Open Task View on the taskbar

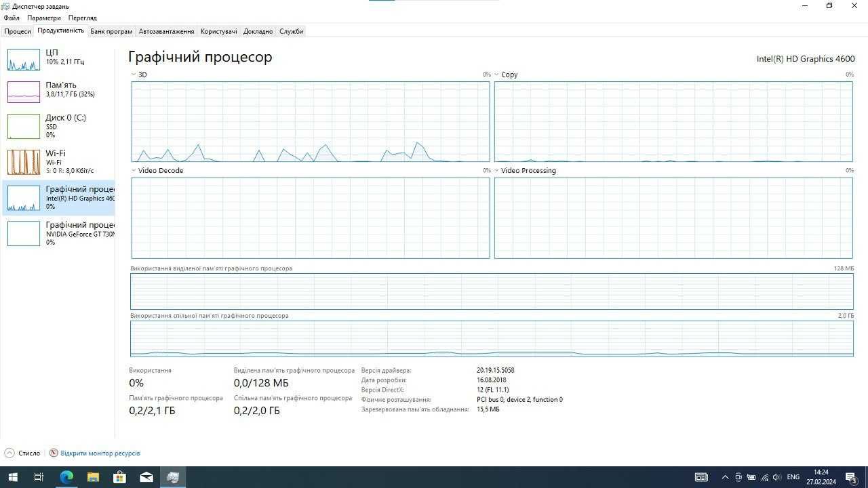[39, 477]
